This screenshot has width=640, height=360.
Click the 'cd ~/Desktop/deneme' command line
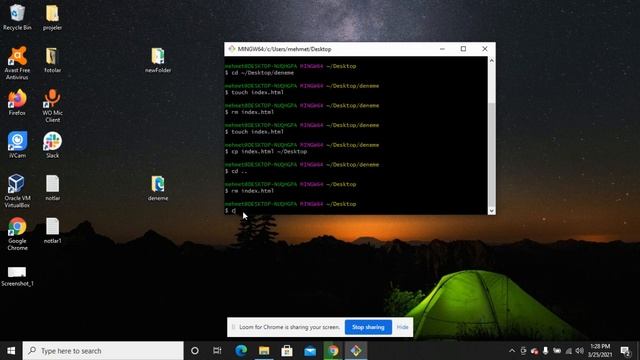pyautogui.click(x=259, y=73)
